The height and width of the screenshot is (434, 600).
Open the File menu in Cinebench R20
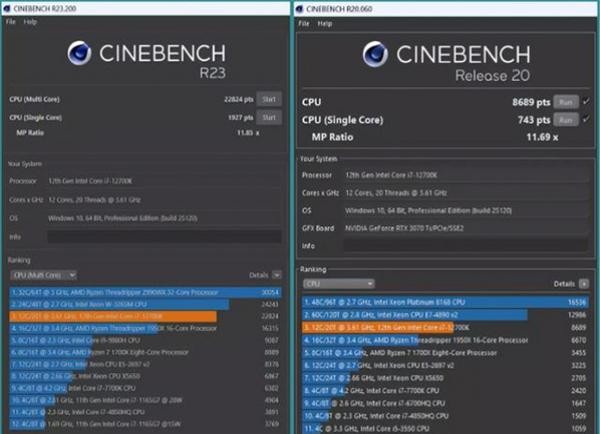pyautogui.click(x=304, y=24)
